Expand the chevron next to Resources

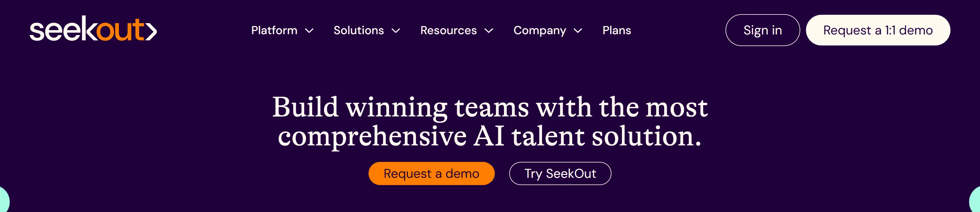coord(489,31)
